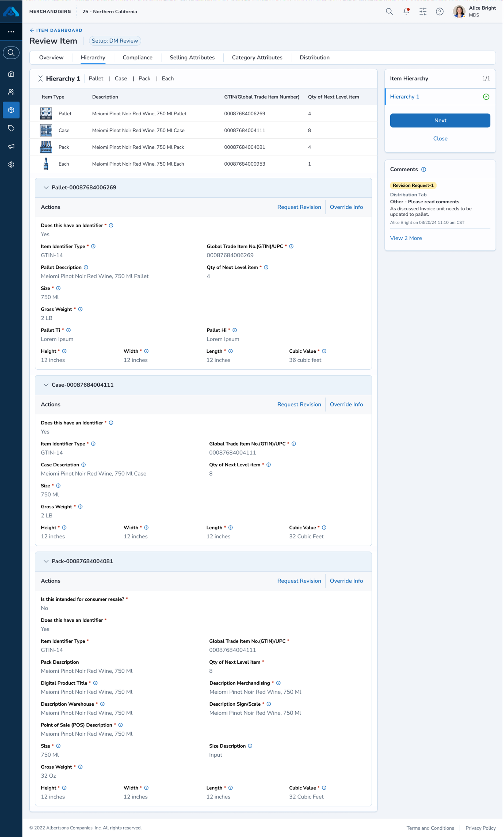
Task: Click Override Info in Pallet section
Action: (x=346, y=207)
